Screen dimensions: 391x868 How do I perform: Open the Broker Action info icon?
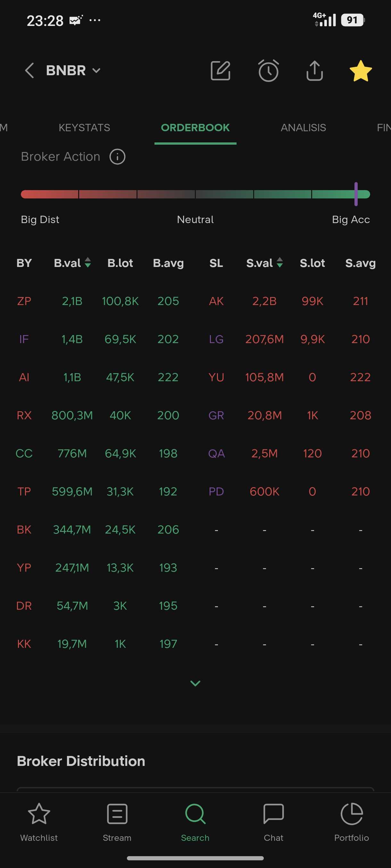click(x=117, y=157)
